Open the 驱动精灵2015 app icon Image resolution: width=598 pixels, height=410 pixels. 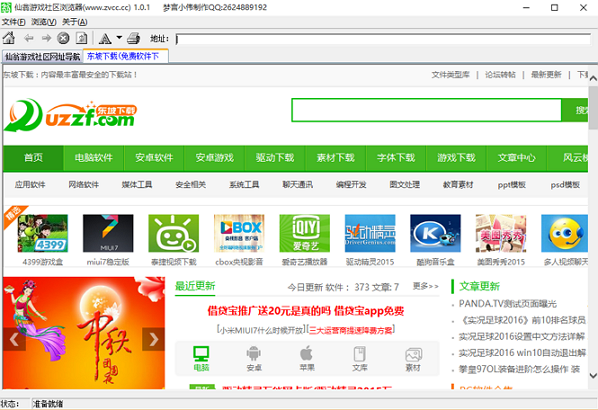tap(370, 233)
